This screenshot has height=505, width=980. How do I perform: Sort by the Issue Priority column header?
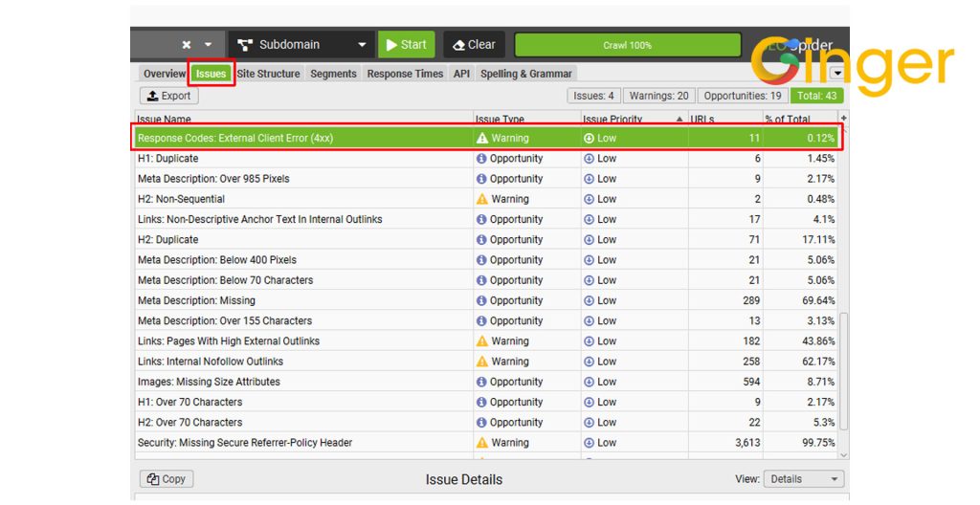[x=634, y=119]
